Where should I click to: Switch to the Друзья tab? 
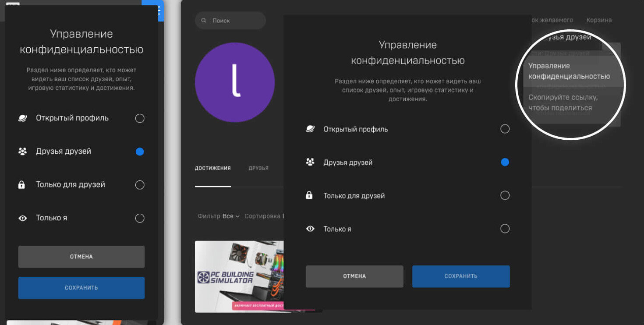[x=258, y=168]
